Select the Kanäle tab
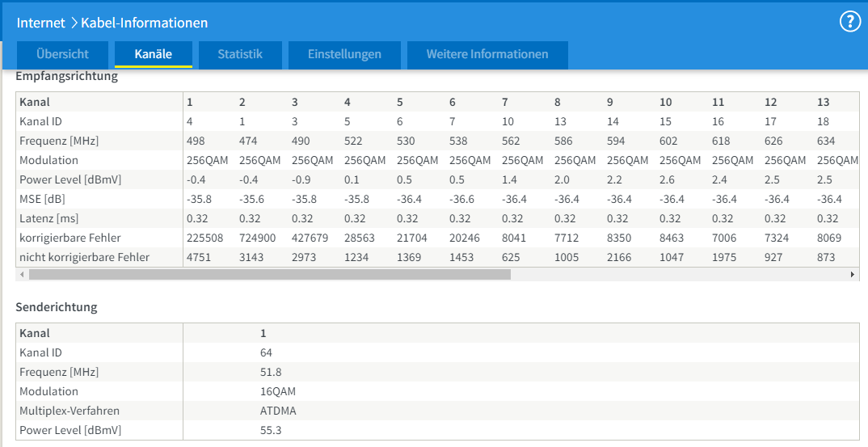The height and width of the screenshot is (447, 868). tap(154, 55)
